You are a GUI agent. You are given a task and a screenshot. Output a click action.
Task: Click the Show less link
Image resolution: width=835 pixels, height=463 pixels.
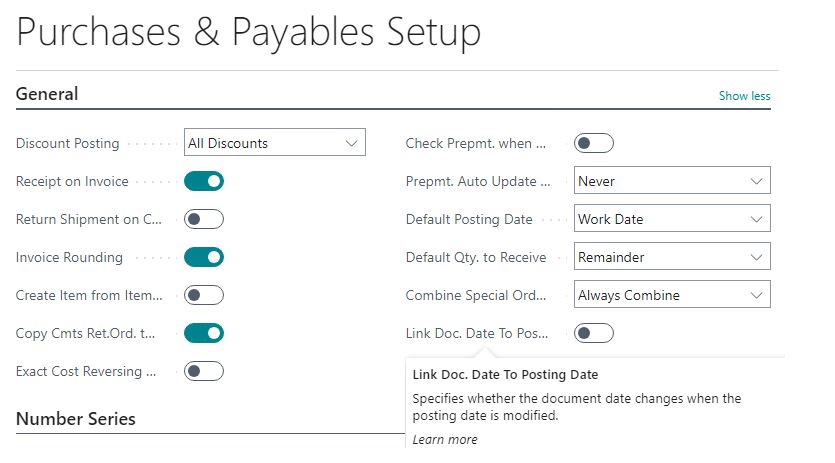click(744, 96)
